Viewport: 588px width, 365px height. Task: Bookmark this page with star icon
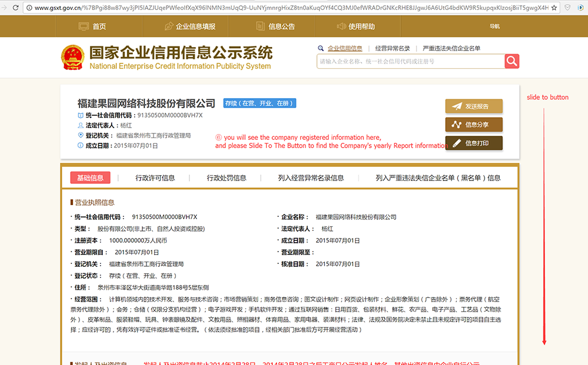554,8
